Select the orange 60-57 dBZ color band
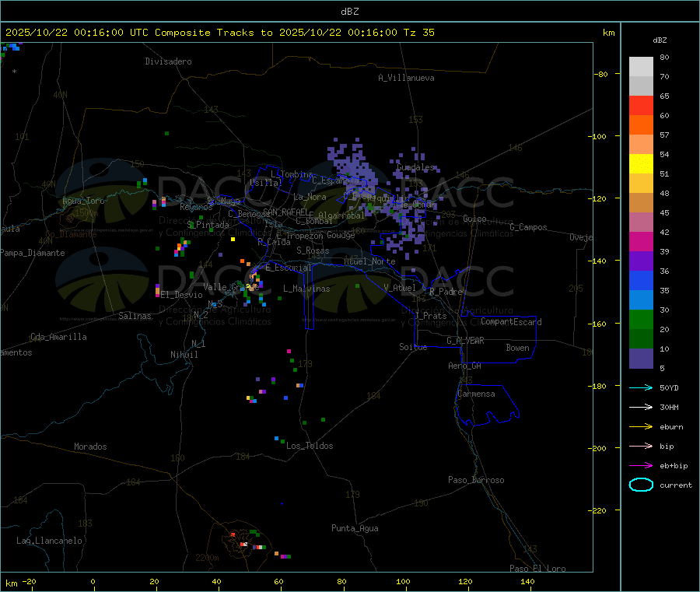Image resolution: width=700 pixels, height=592 pixels. point(641,125)
